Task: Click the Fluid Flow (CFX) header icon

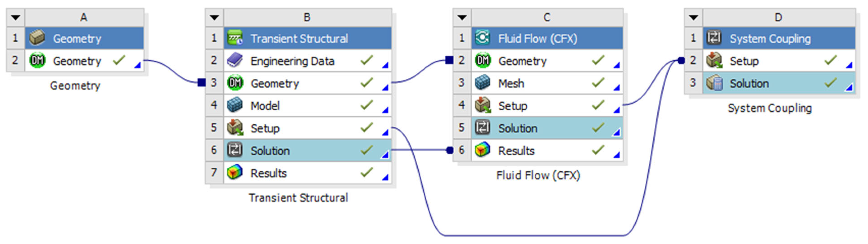Action: click(482, 38)
